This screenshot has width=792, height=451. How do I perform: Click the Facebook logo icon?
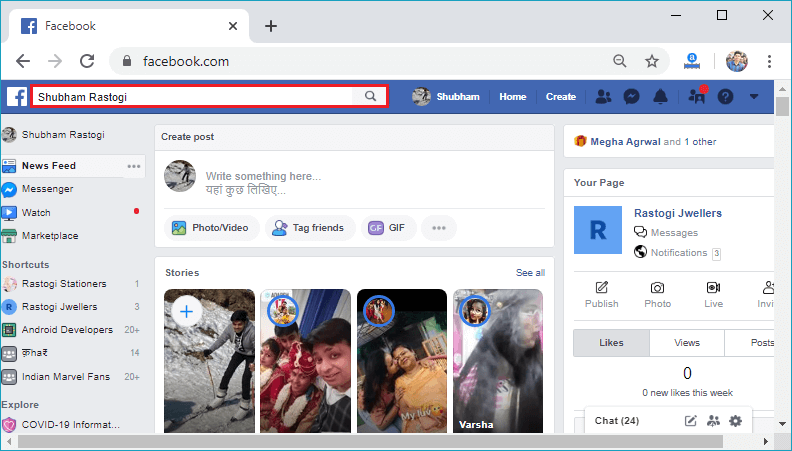pyautogui.click(x=17, y=96)
